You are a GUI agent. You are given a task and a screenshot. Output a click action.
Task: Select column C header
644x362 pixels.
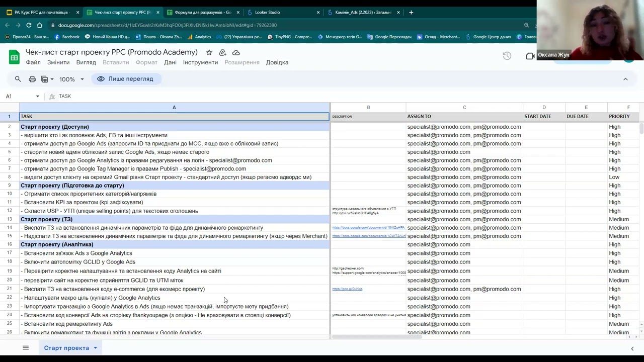pos(464,107)
